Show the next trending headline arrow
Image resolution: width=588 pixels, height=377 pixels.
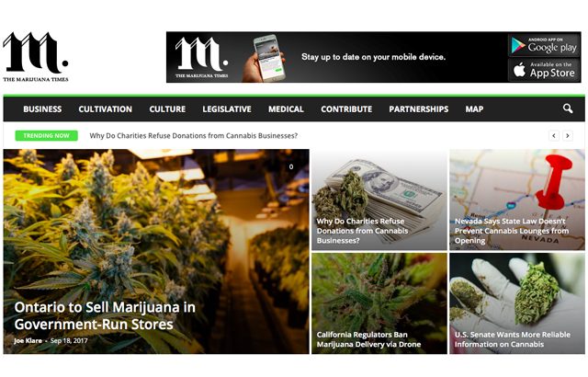tap(568, 135)
